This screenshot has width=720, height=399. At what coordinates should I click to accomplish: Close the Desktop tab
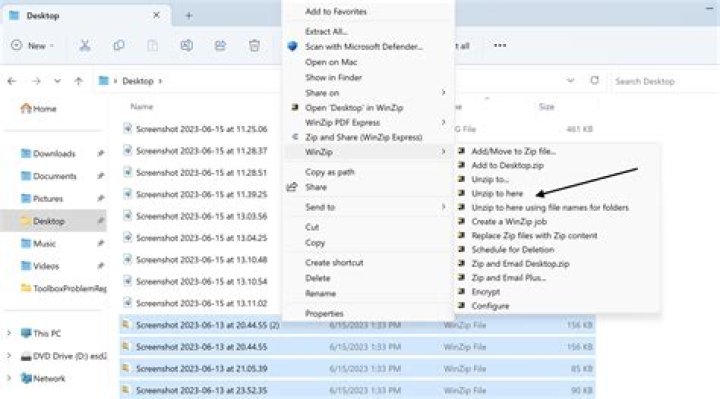(x=156, y=15)
